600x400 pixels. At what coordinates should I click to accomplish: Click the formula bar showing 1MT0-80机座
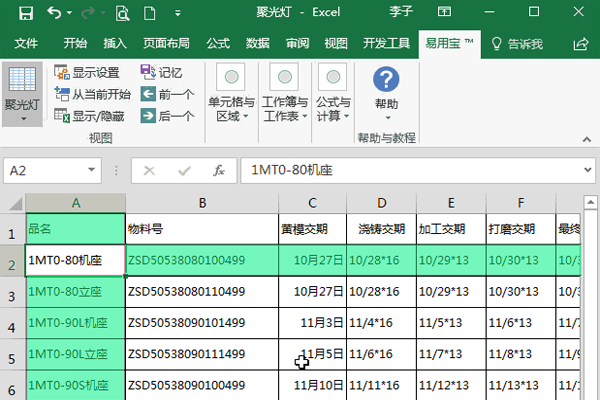tap(420, 171)
